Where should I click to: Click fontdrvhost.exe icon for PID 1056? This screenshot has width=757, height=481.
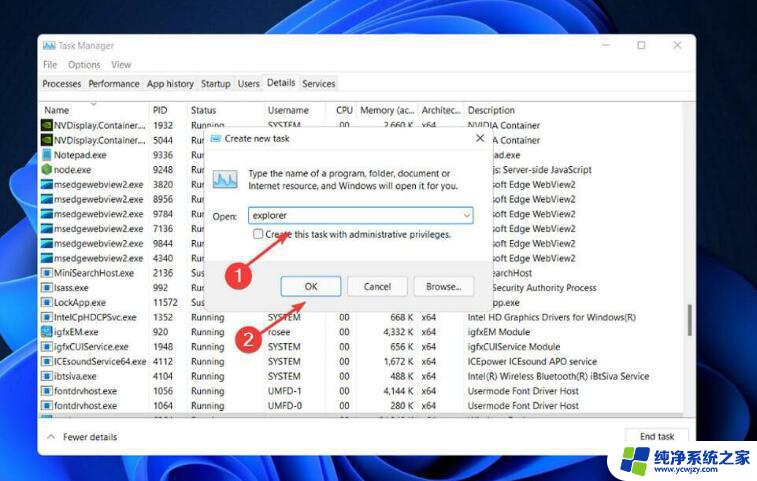click(46, 391)
